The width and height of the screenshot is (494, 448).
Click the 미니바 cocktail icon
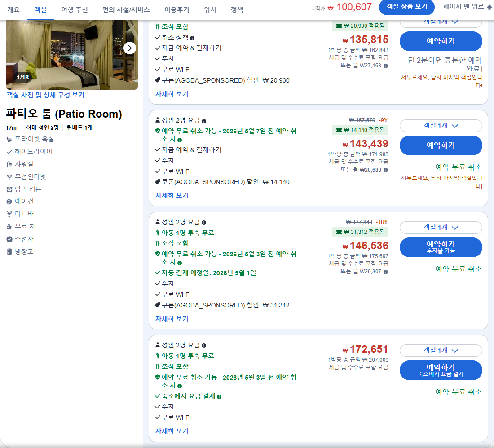pyautogui.click(x=9, y=214)
